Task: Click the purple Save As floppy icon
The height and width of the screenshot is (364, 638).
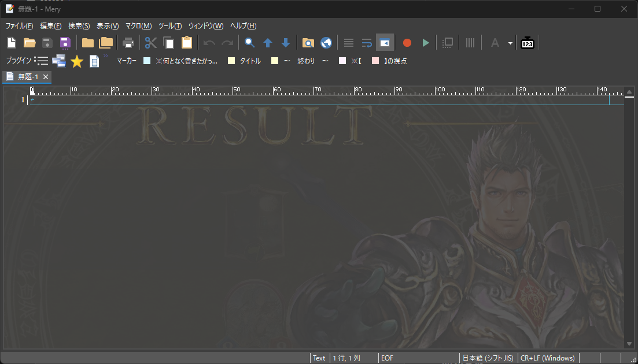Action: 65,43
